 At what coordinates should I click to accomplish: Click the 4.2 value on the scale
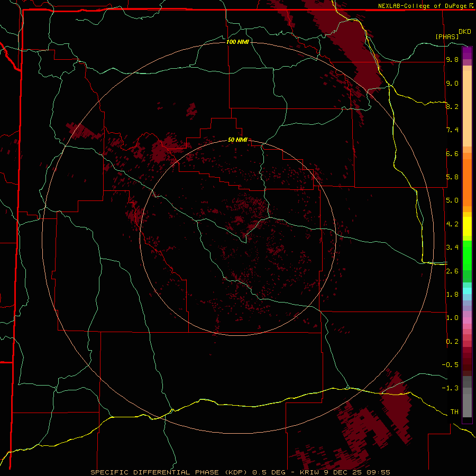point(452,224)
